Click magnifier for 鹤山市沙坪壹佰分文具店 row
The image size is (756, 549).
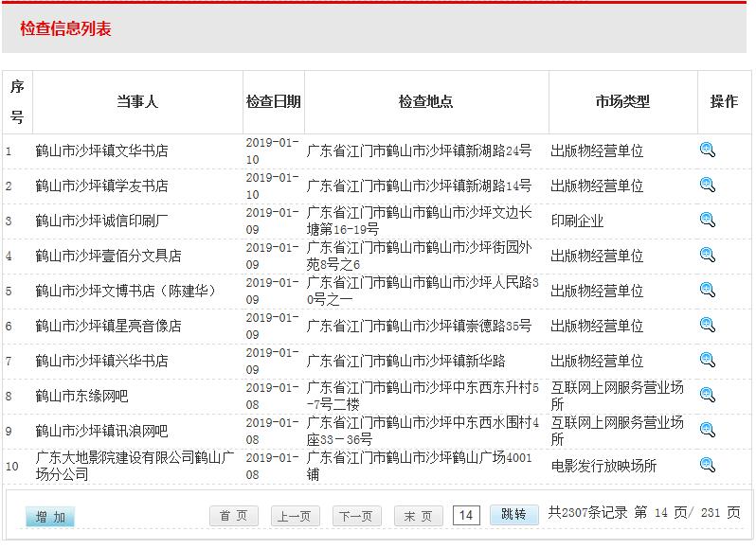tap(707, 255)
